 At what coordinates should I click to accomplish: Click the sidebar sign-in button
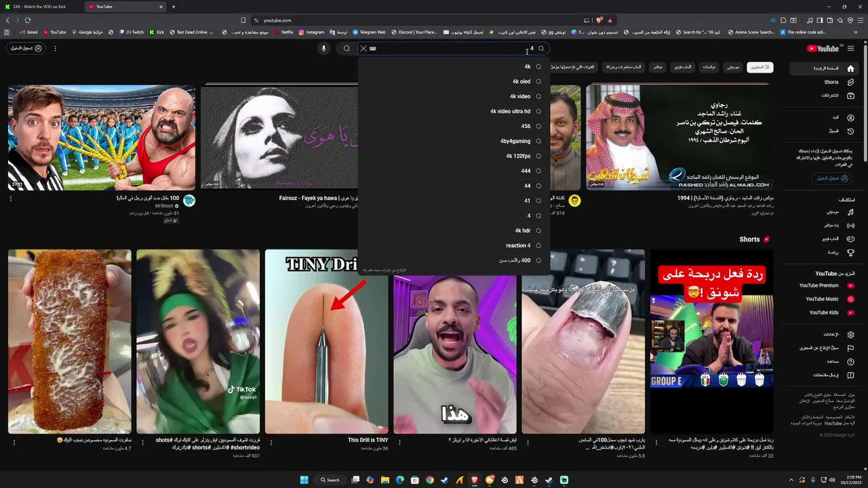point(831,178)
